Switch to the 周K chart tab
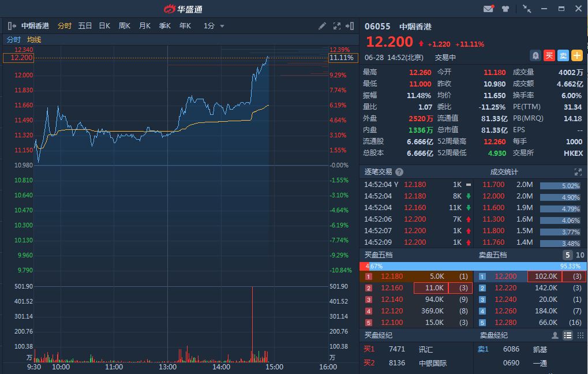The image size is (588, 374). tap(124, 26)
